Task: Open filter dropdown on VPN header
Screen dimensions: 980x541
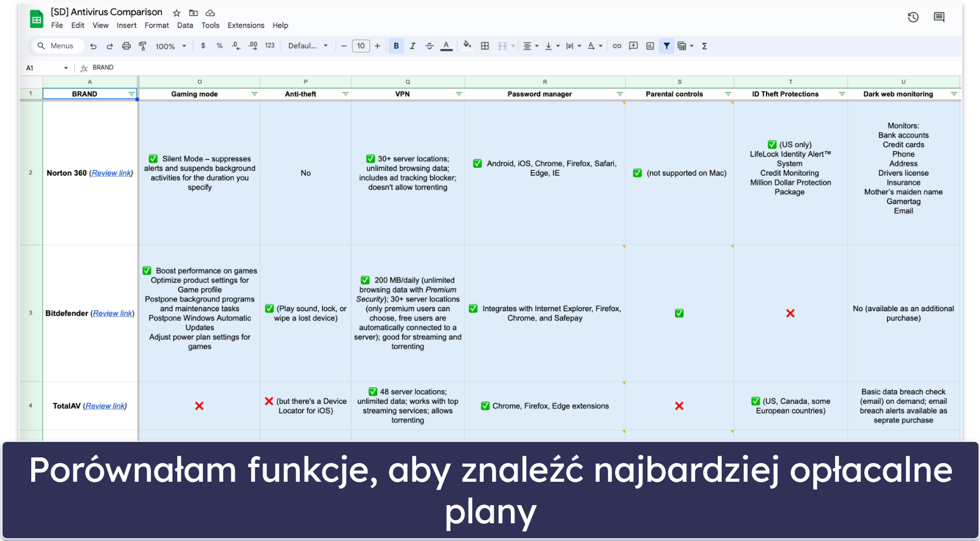Action: point(459,94)
